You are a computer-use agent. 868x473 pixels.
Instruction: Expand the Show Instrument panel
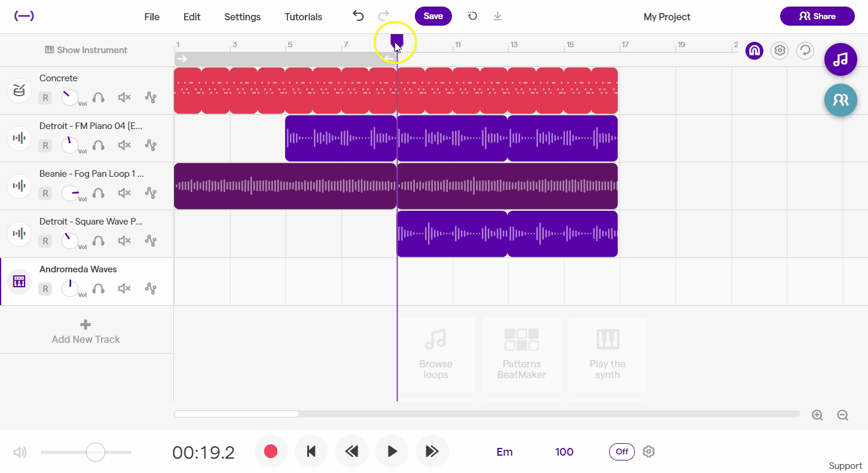click(x=85, y=50)
